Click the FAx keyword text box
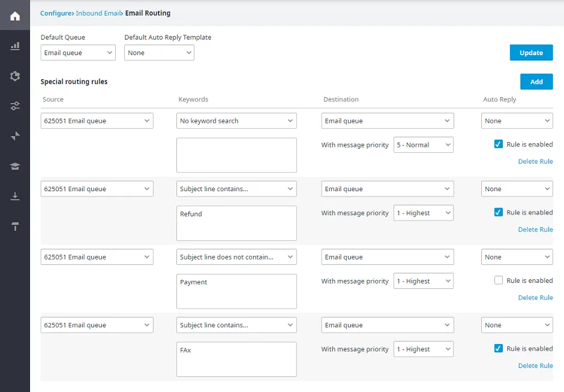The width and height of the screenshot is (564, 392). tap(236, 359)
